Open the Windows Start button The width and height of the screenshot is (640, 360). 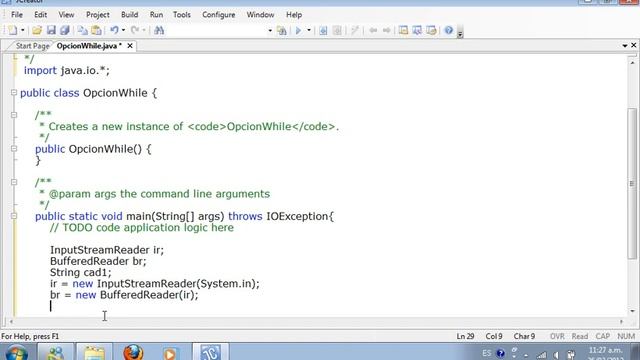point(16,352)
